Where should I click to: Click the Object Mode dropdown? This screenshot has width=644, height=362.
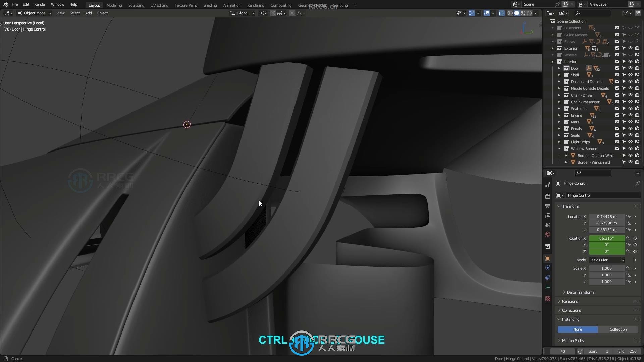pyautogui.click(x=35, y=13)
